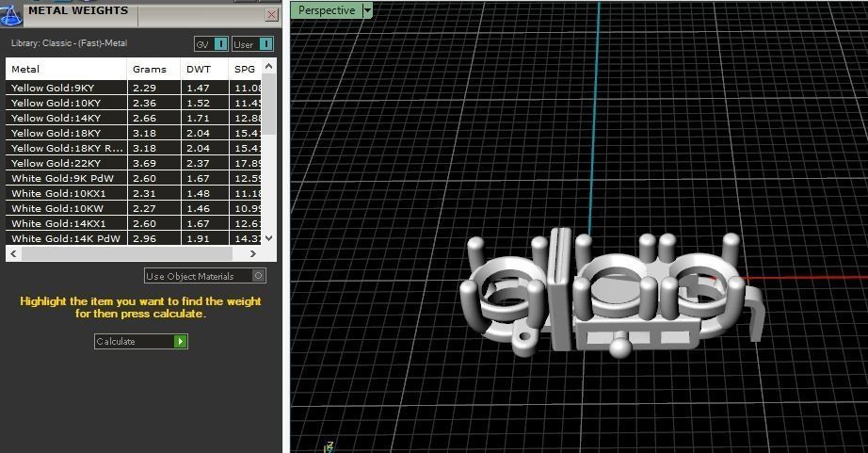Click the Library: Classic - (Fast)-Metal label
This screenshot has height=453, width=868.
click(70, 42)
